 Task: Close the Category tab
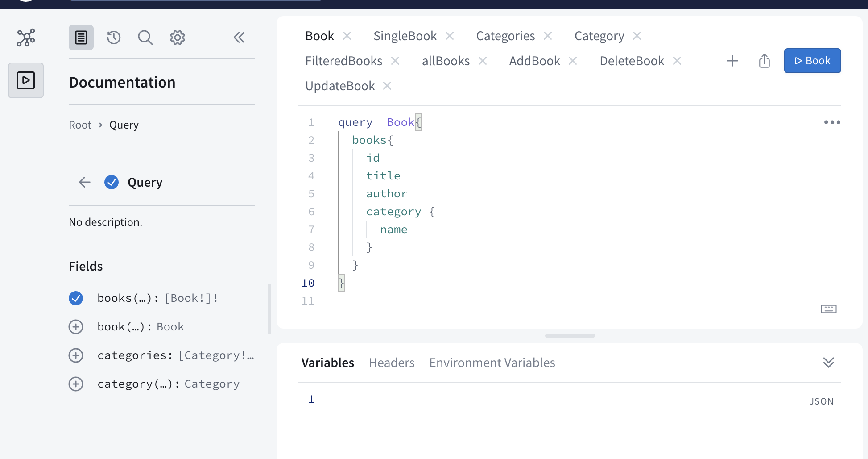click(x=637, y=36)
